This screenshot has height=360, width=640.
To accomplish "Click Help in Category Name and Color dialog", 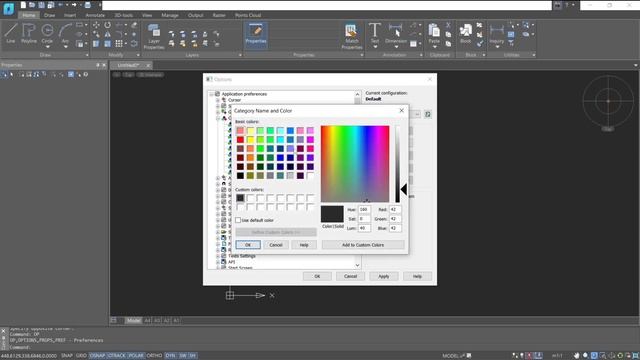I will [x=304, y=245].
